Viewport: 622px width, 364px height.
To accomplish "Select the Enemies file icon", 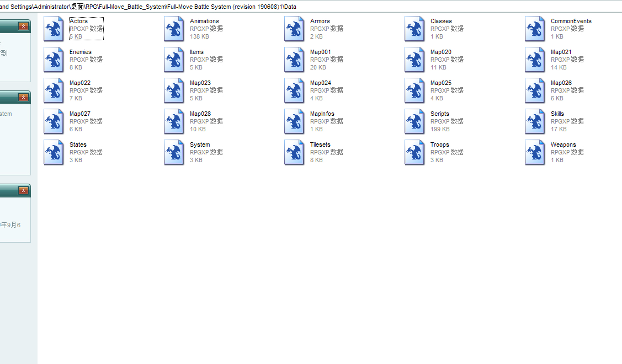I will point(54,60).
